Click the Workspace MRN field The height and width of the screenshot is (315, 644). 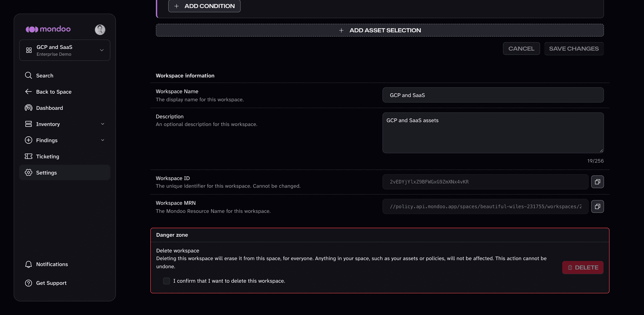pos(485,207)
